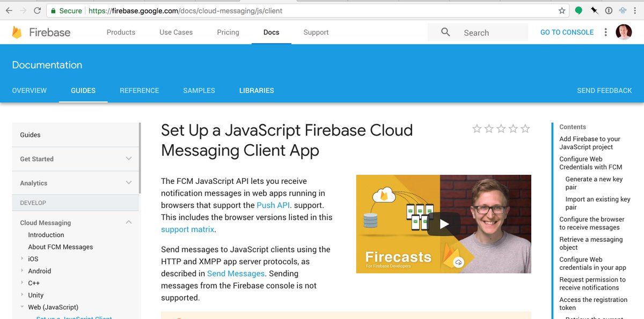The width and height of the screenshot is (644, 319).
Task: Open the circled info browser extension
Action: point(609,10)
